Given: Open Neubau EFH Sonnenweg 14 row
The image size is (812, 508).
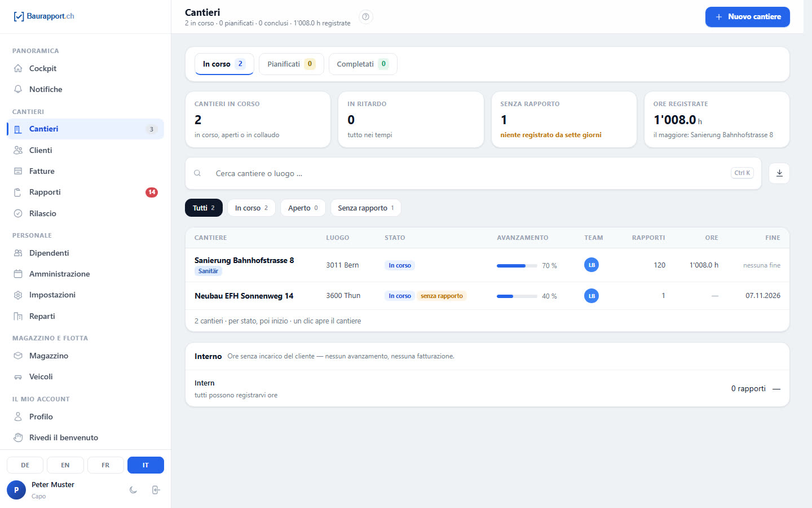Looking at the screenshot, I should (487, 296).
